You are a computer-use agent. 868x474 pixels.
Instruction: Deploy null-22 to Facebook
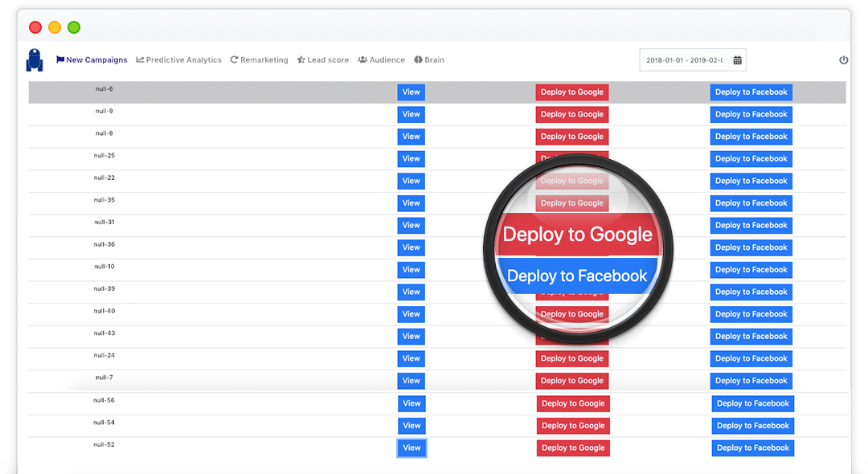(751, 181)
